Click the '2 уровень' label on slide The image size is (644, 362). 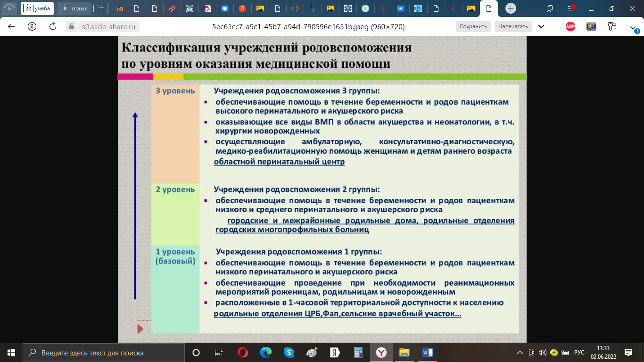[175, 189]
